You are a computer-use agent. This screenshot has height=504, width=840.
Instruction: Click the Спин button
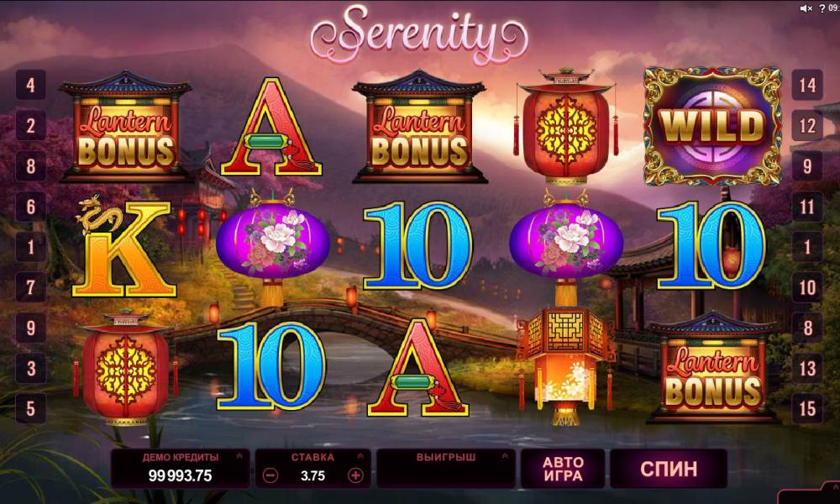[669, 470]
